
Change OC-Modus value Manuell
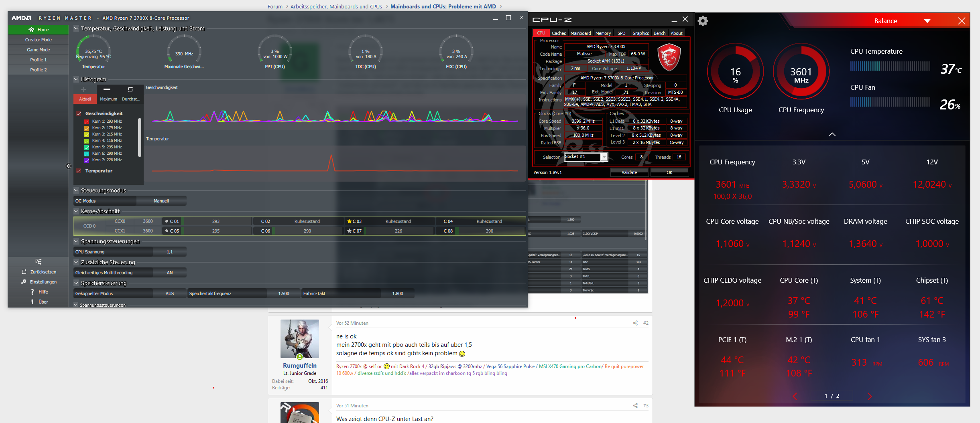pyautogui.click(x=161, y=201)
